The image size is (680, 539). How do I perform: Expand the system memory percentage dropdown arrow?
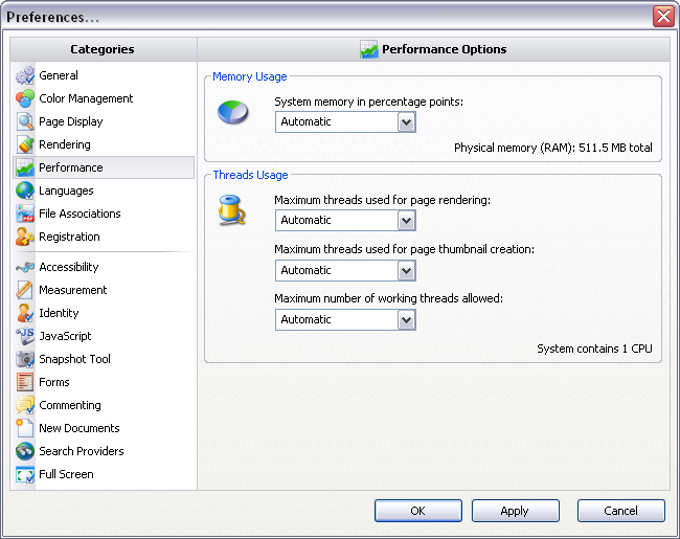click(406, 122)
